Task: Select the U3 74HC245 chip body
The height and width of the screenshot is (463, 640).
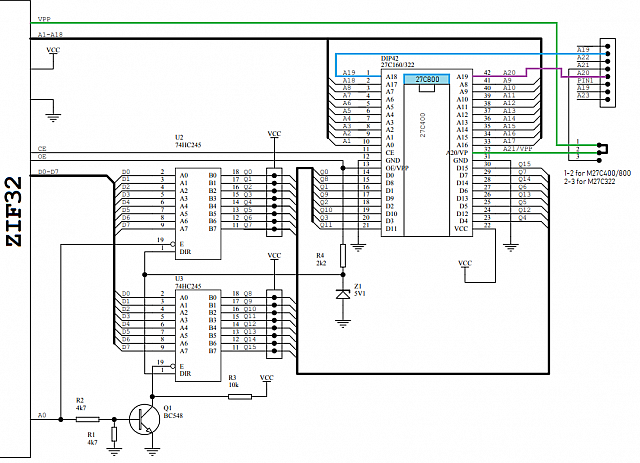Action: pyautogui.click(x=198, y=336)
